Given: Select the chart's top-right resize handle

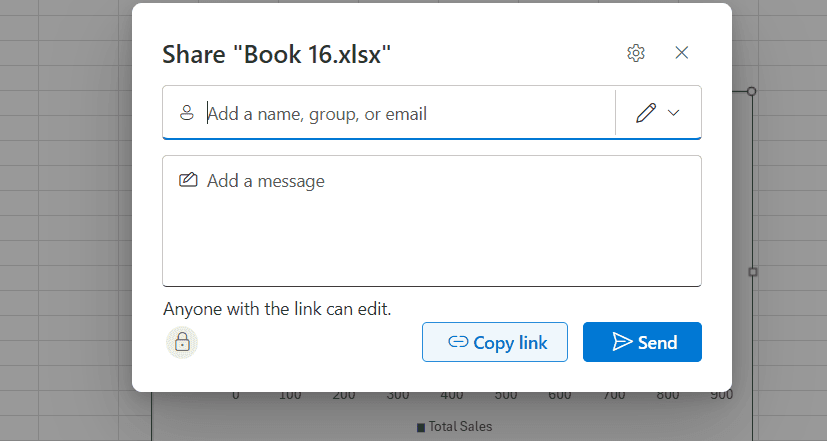Looking at the screenshot, I should tap(752, 91).
